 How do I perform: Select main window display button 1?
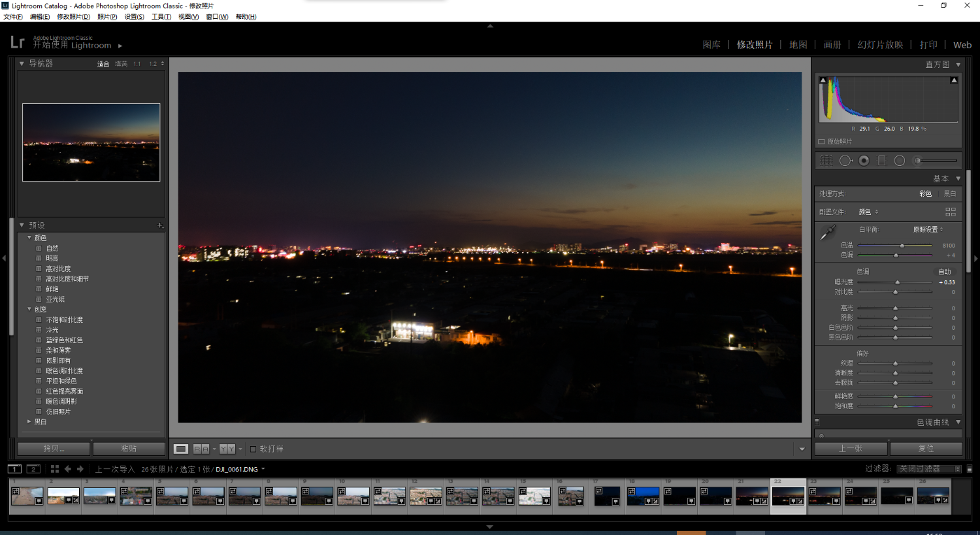click(14, 469)
